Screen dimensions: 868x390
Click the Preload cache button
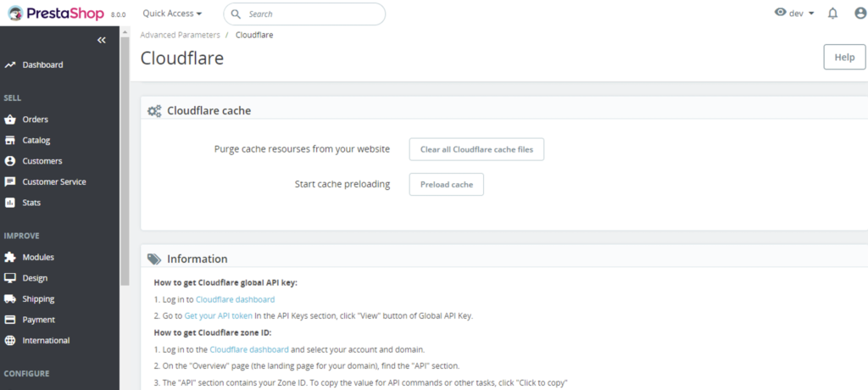click(x=447, y=185)
